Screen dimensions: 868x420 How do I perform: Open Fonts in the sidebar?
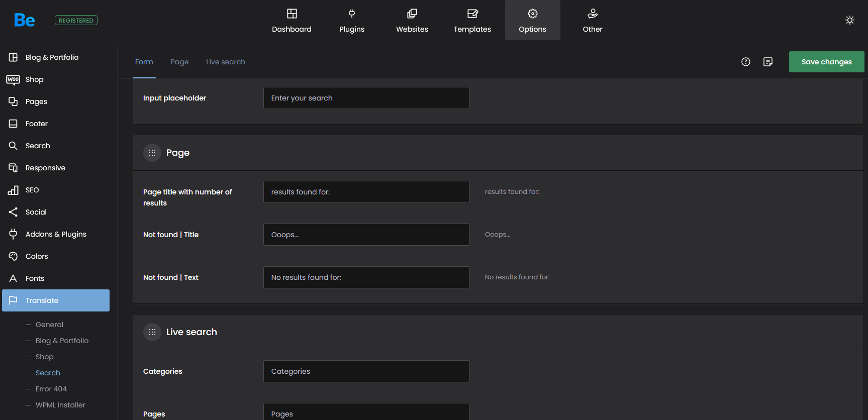click(55, 278)
